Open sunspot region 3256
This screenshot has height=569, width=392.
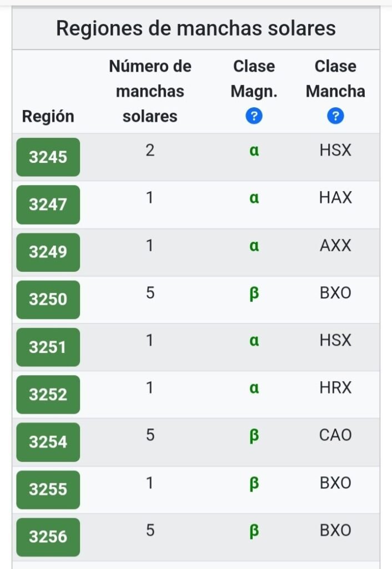click(48, 537)
